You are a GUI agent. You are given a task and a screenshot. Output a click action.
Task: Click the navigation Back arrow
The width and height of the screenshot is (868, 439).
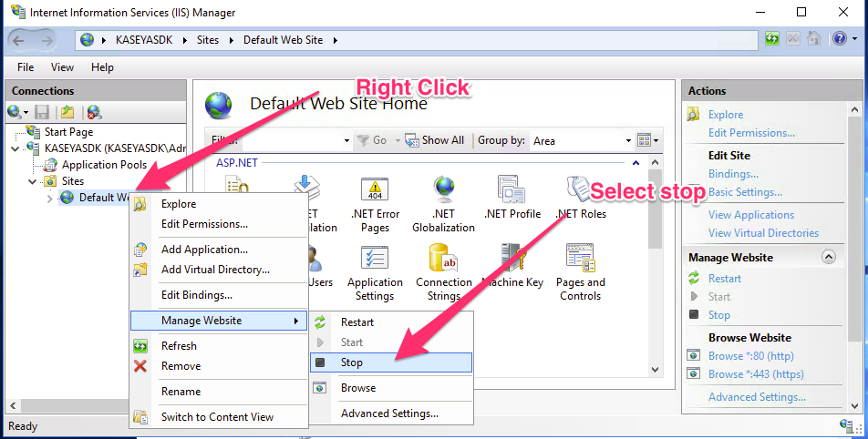pos(17,40)
